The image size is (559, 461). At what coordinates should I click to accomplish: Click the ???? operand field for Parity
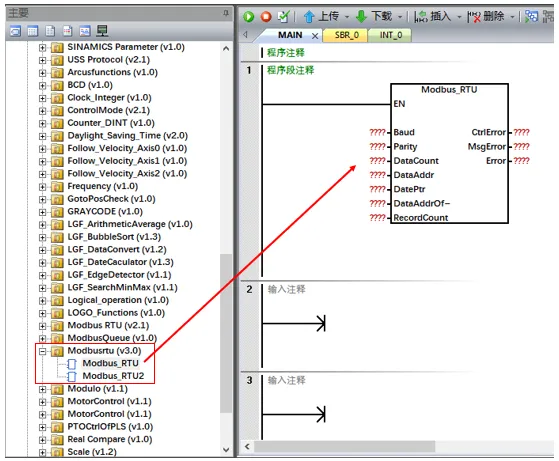(377, 147)
